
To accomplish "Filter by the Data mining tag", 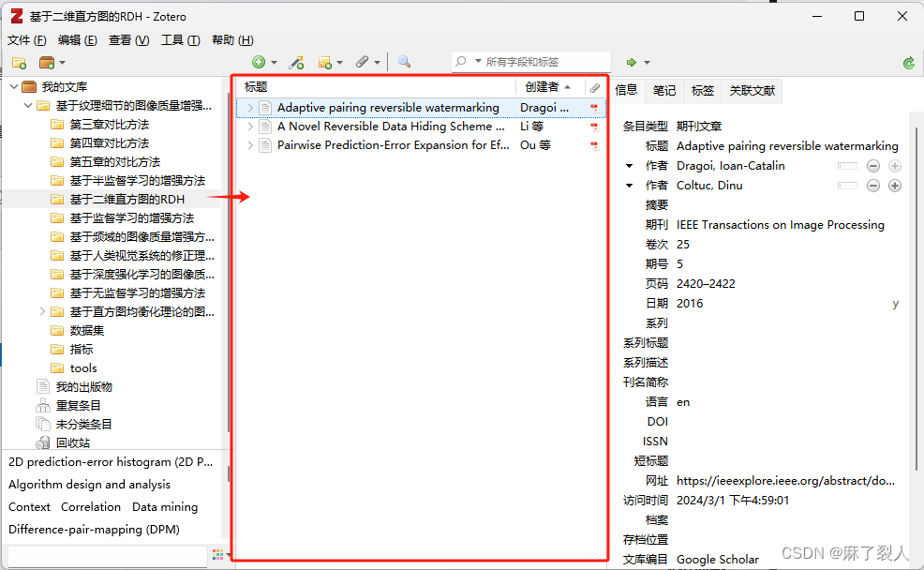I will click(x=165, y=507).
